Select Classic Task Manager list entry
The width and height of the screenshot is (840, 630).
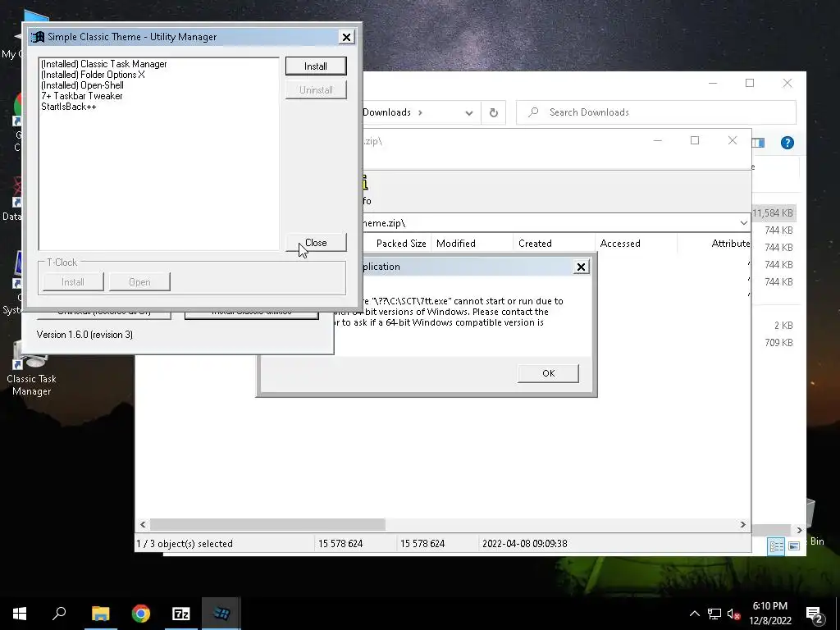point(104,64)
